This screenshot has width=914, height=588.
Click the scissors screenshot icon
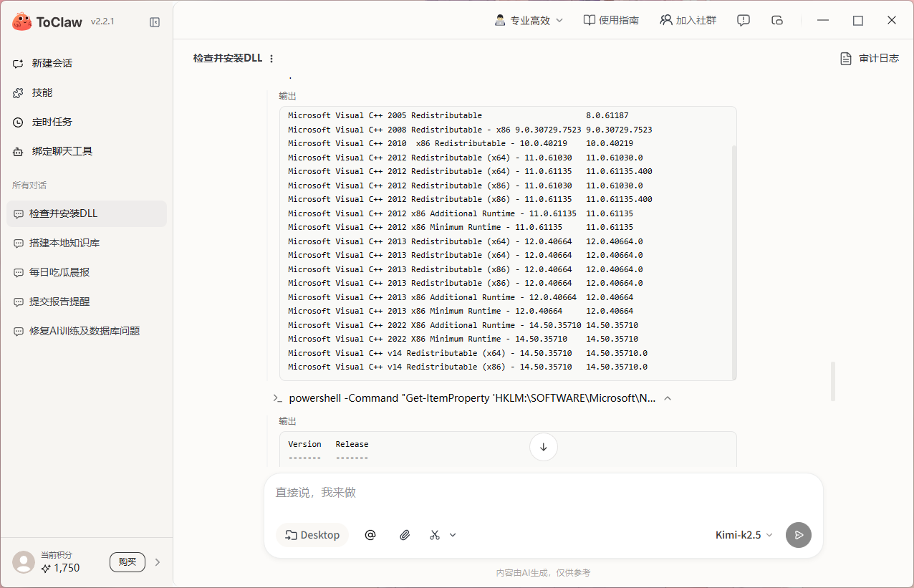[x=435, y=535]
